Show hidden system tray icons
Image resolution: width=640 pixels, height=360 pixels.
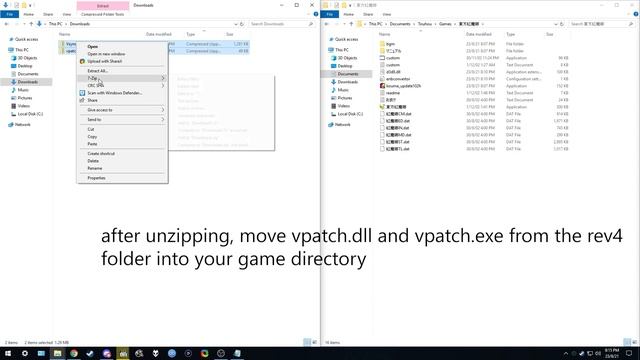[x=566, y=353]
